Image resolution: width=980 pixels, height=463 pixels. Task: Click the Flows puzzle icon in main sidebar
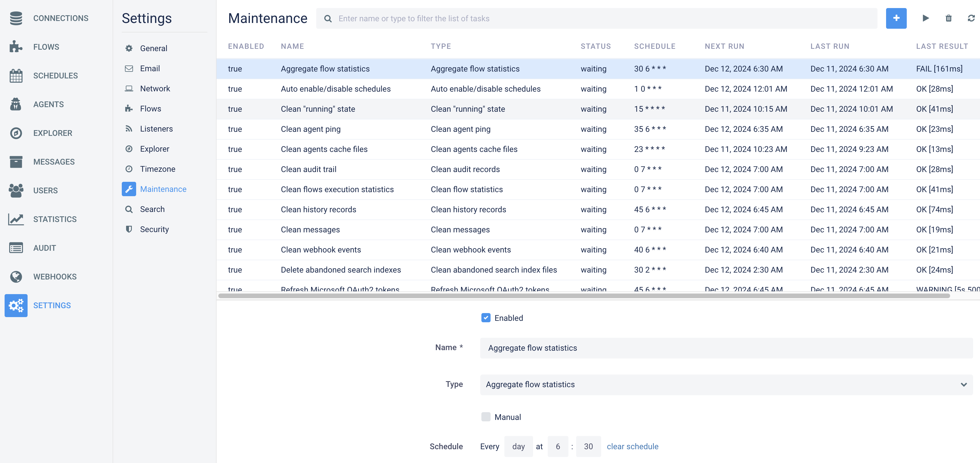click(16, 47)
